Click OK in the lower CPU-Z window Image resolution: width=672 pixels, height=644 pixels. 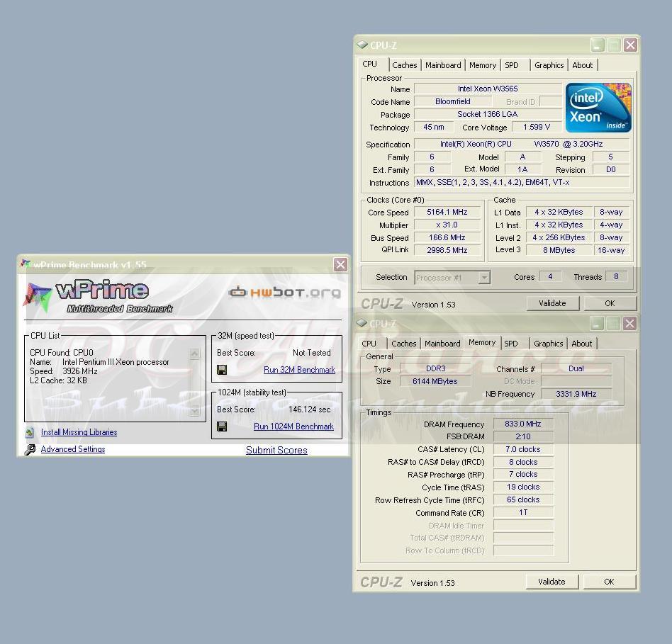[609, 582]
